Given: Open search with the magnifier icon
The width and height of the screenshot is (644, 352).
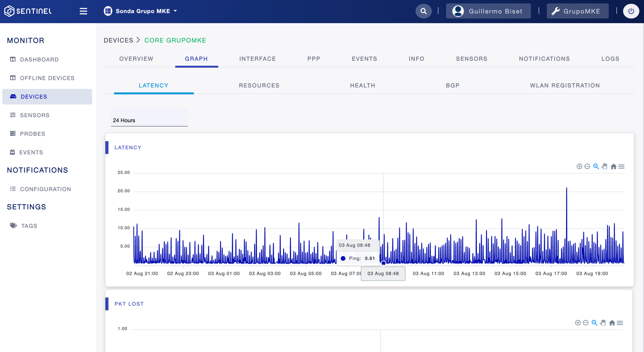Looking at the screenshot, I should [423, 11].
